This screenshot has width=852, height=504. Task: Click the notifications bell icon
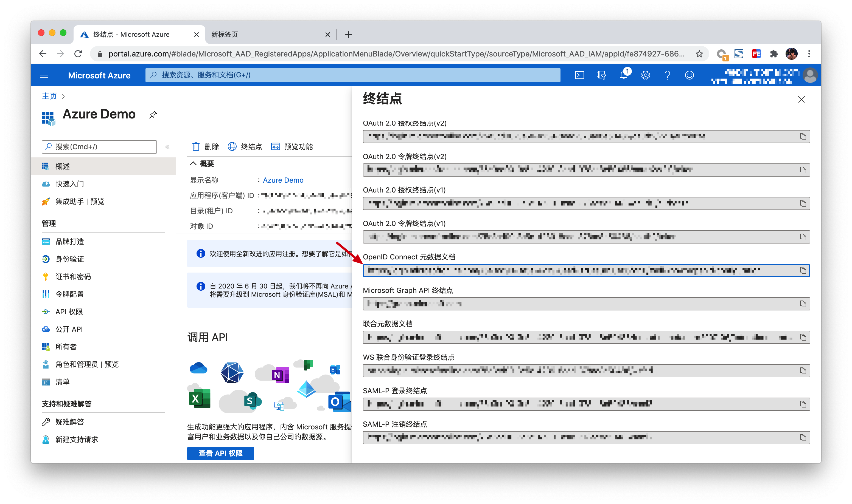click(624, 75)
